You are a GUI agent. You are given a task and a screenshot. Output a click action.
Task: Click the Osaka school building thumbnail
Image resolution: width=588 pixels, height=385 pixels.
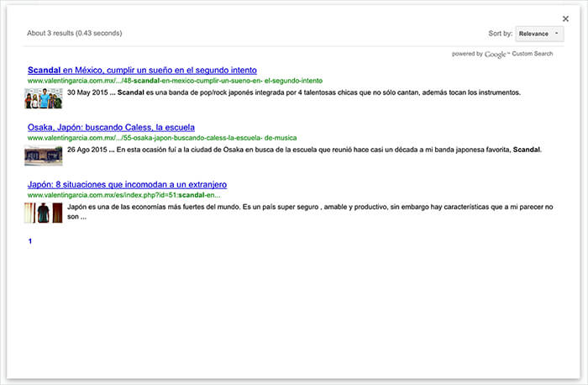coord(44,156)
